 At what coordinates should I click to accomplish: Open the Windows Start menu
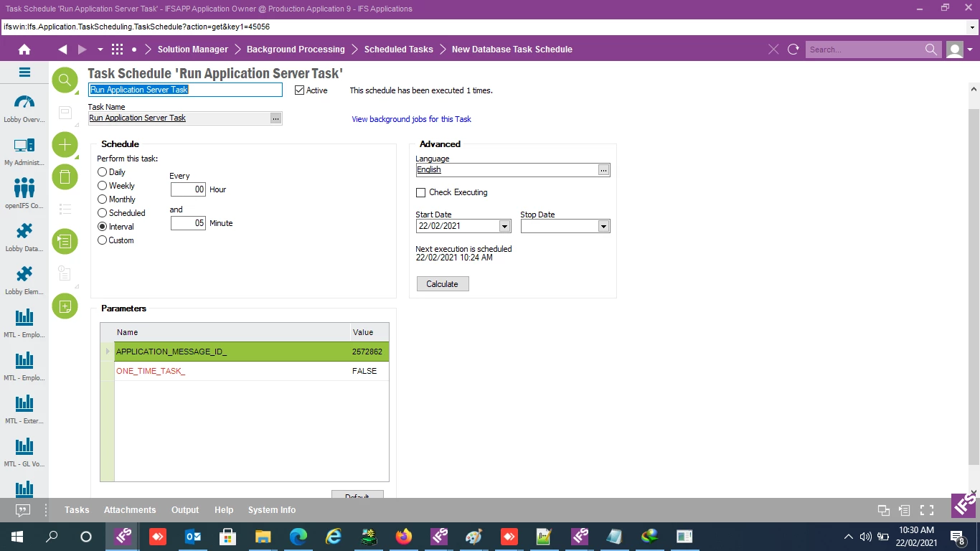[17, 536]
